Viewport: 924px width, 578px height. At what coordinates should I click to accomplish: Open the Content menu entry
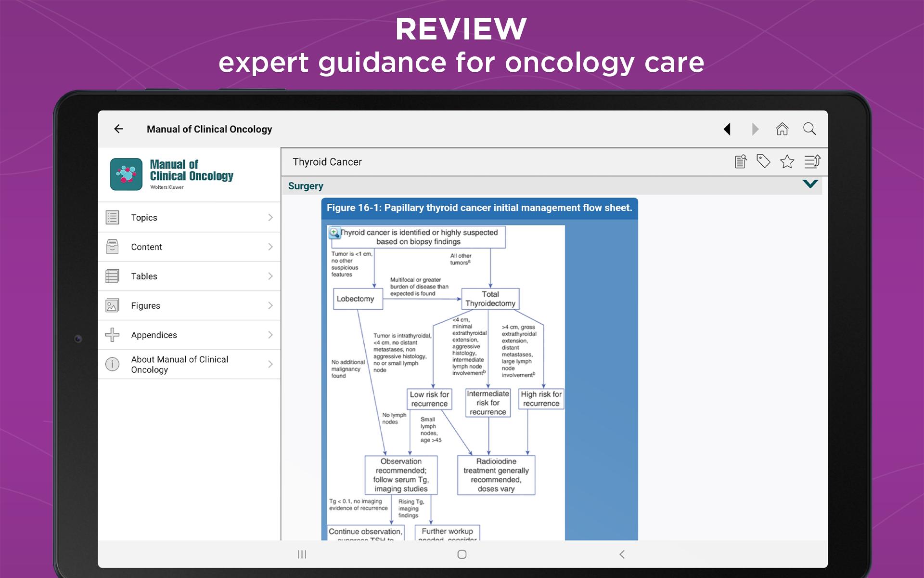190,247
